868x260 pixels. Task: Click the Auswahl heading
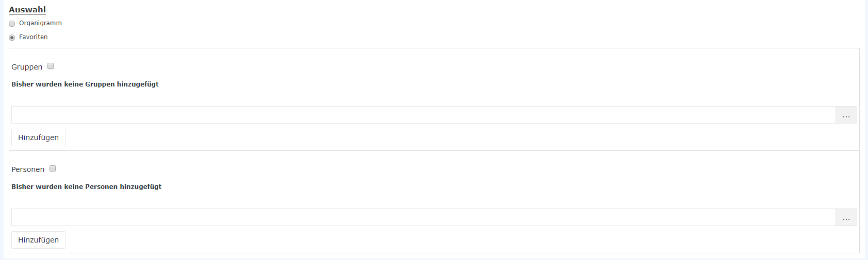point(27,9)
